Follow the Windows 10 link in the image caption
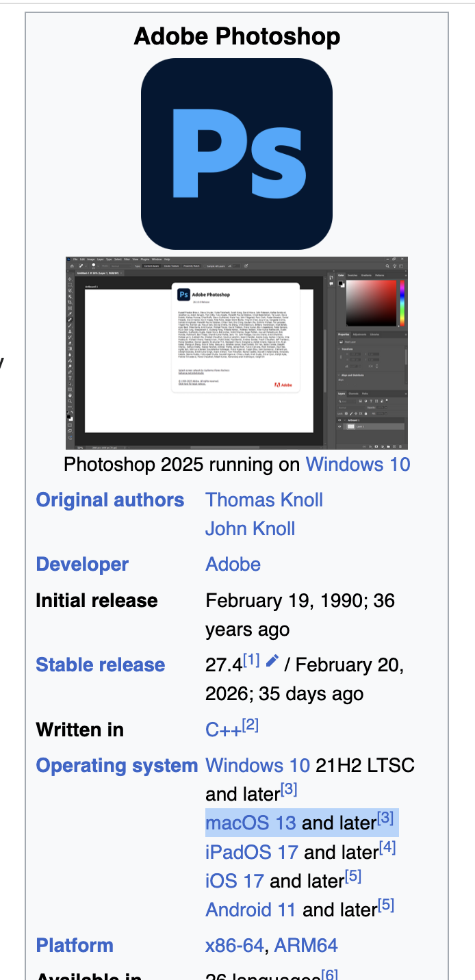The image size is (475, 980). (358, 464)
